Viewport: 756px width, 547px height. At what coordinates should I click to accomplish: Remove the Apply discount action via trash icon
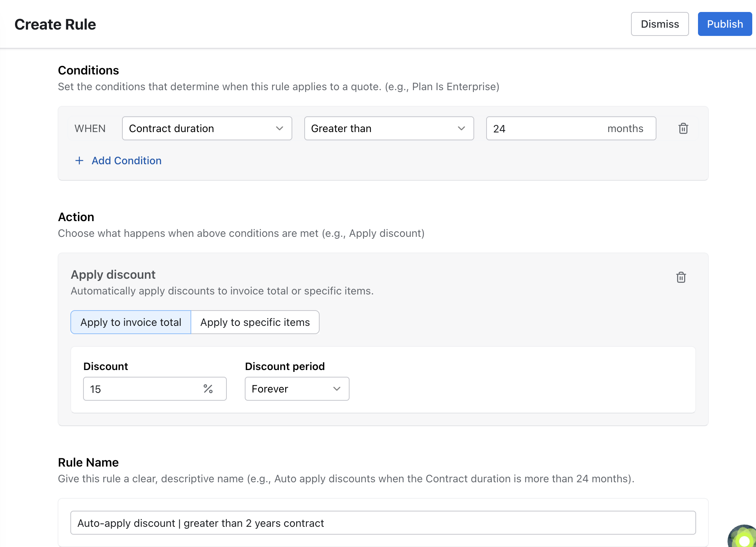681,277
